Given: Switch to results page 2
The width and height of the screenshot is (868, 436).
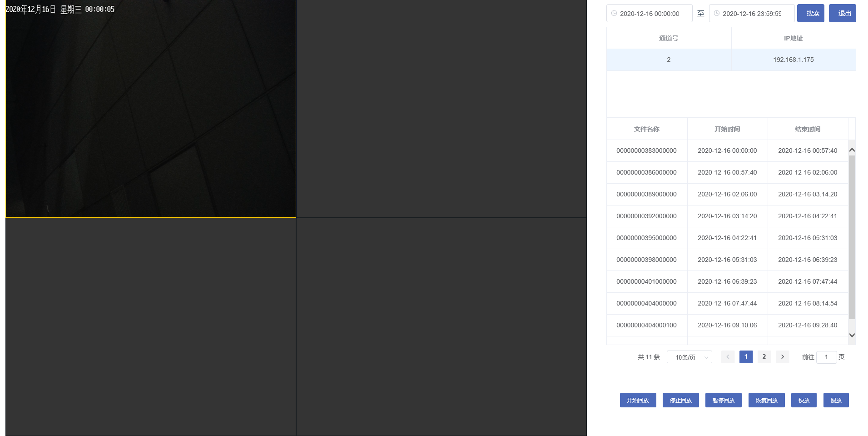Looking at the screenshot, I should tap(764, 357).
